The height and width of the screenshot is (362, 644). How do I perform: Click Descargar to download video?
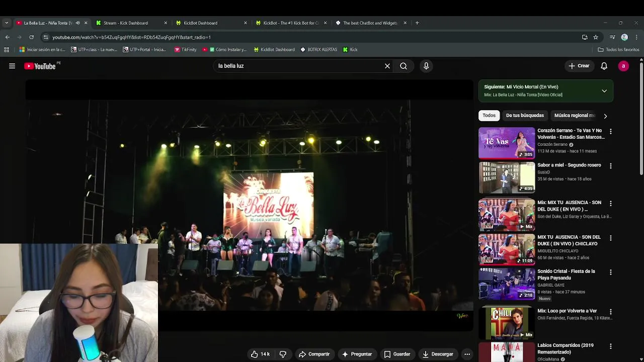click(438, 354)
